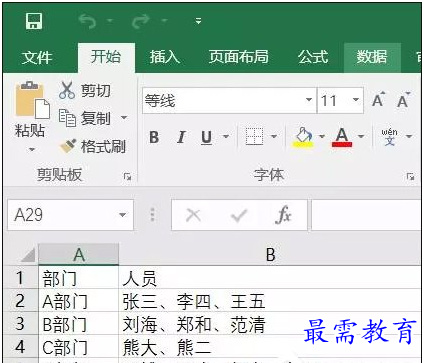
Task: Open the font name dropdown arrow
Action: (x=309, y=100)
